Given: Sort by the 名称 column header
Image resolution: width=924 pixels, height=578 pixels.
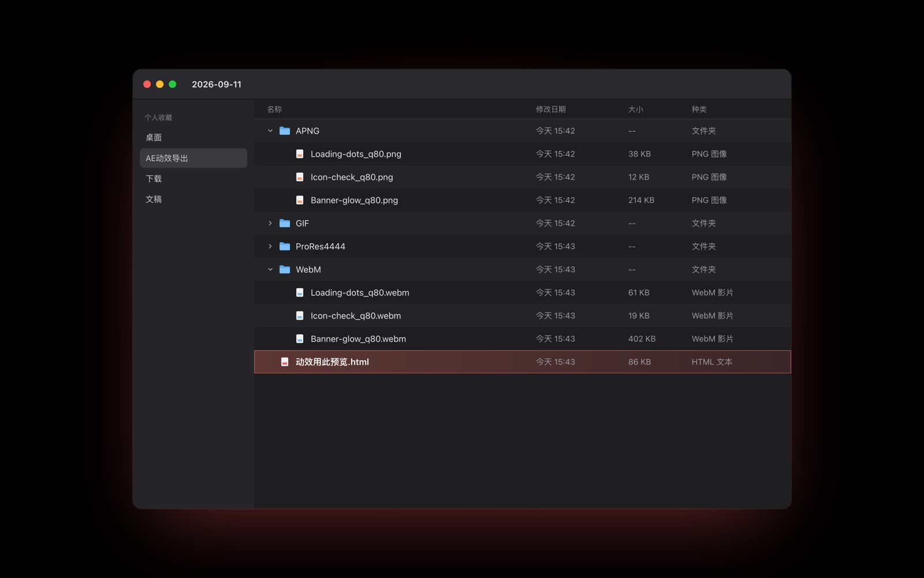Looking at the screenshot, I should coord(274,109).
